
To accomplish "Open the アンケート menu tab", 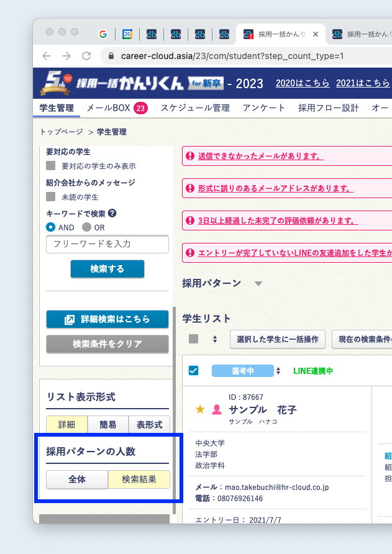I will click(x=264, y=108).
